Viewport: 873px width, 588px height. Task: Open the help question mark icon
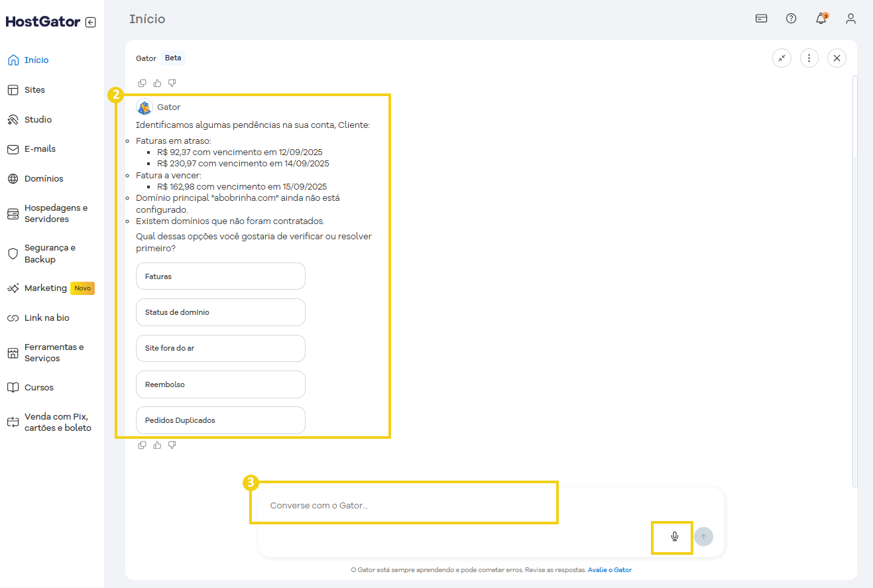pyautogui.click(x=791, y=19)
